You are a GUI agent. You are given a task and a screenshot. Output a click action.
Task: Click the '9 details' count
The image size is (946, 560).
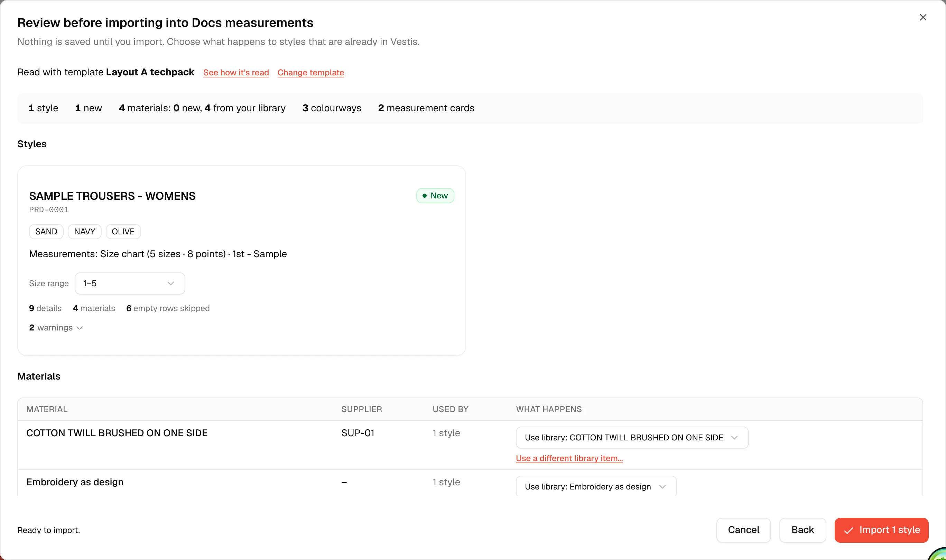pos(45,308)
